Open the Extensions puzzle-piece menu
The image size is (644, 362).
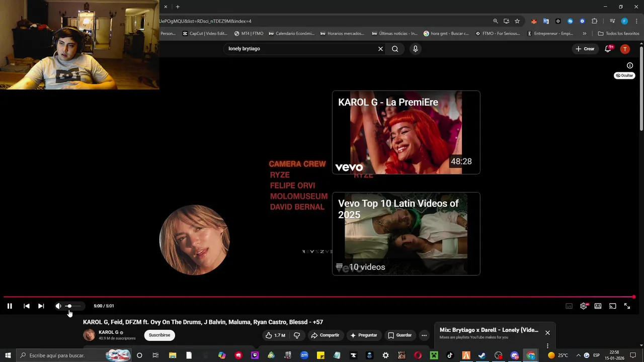click(x=594, y=21)
